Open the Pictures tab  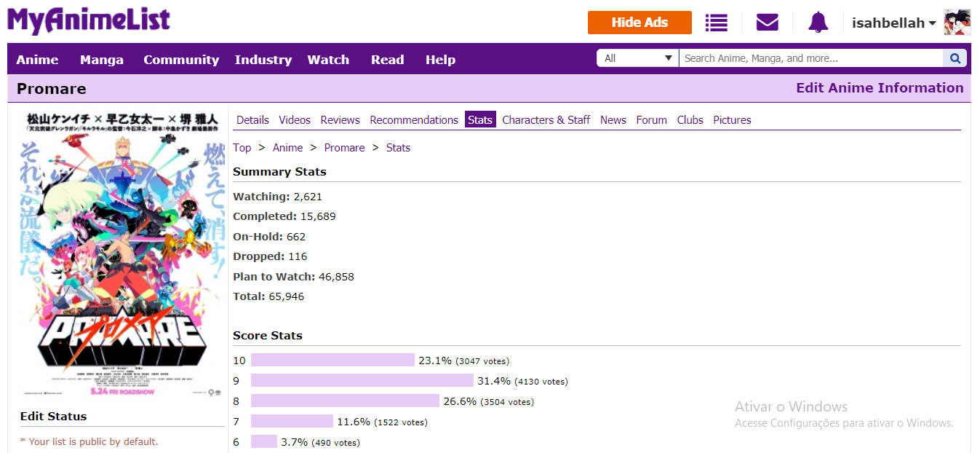click(x=732, y=120)
